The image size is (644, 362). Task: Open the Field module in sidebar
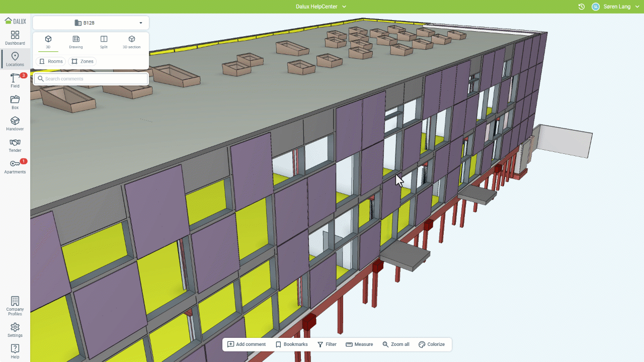point(15,80)
